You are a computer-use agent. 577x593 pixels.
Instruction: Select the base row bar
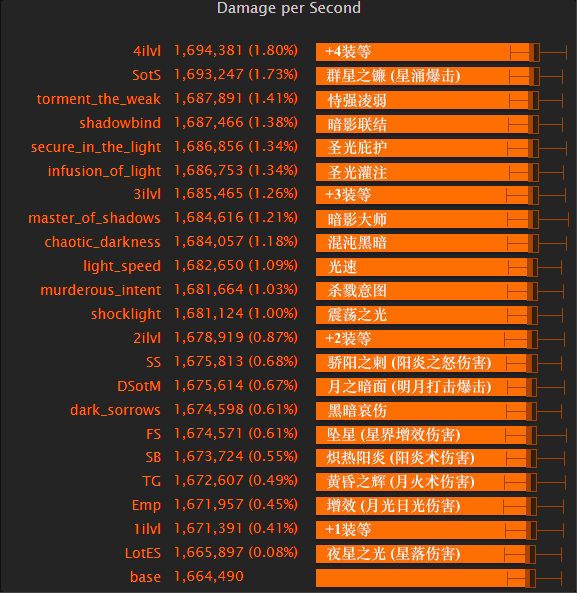pyautogui.click(x=426, y=578)
